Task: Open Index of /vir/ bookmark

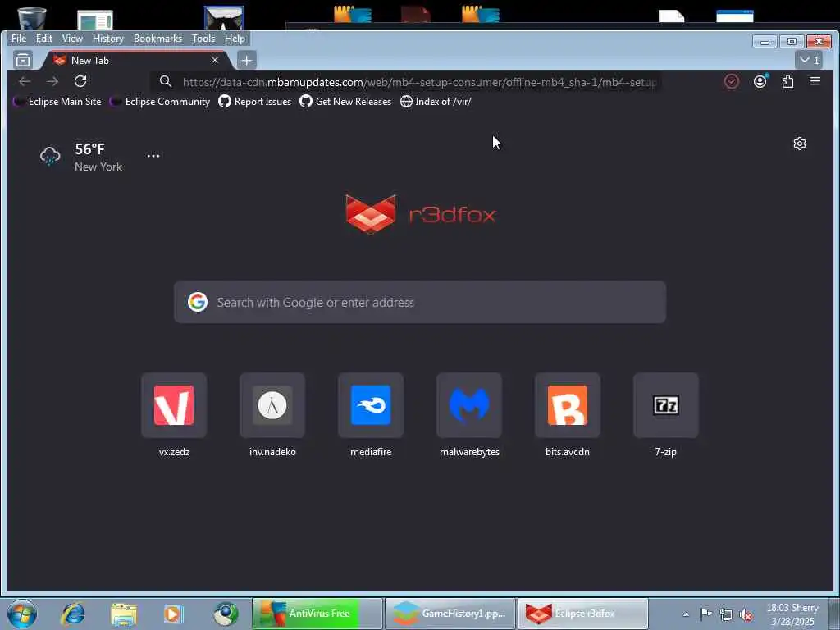Action: 436,101
